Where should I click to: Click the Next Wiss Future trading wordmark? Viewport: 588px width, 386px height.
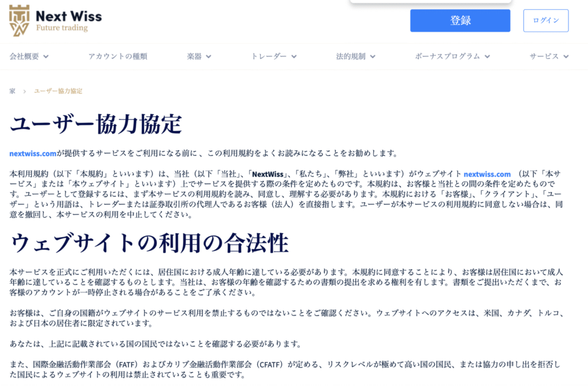[x=69, y=21]
